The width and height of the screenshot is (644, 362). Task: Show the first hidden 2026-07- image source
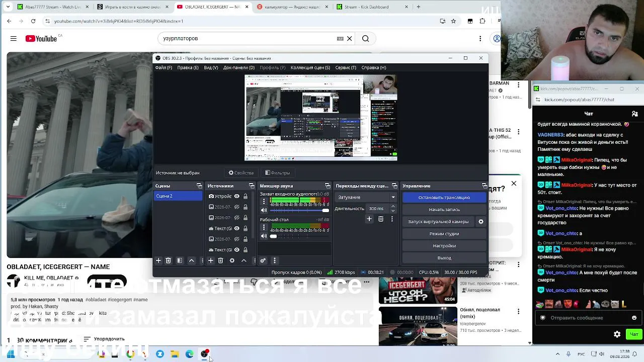(x=237, y=207)
